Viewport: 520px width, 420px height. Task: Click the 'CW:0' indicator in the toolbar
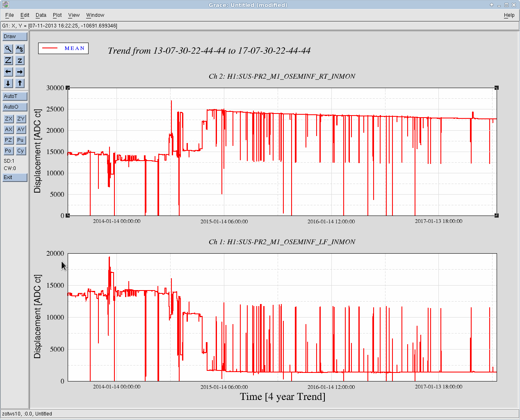coord(10,168)
